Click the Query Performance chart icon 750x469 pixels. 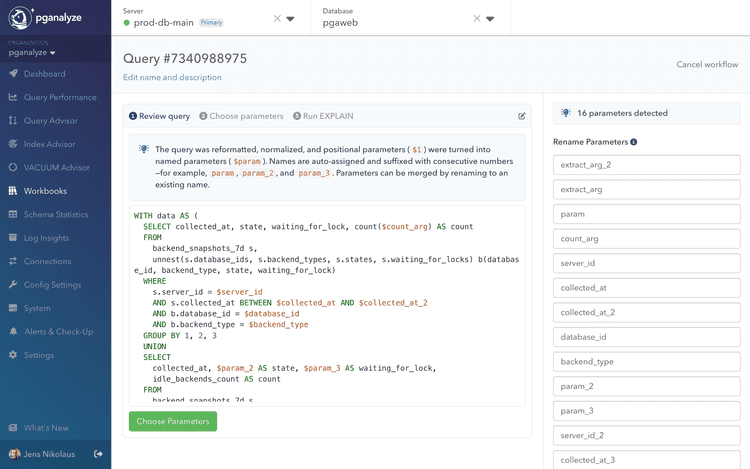pyautogui.click(x=13, y=97)
